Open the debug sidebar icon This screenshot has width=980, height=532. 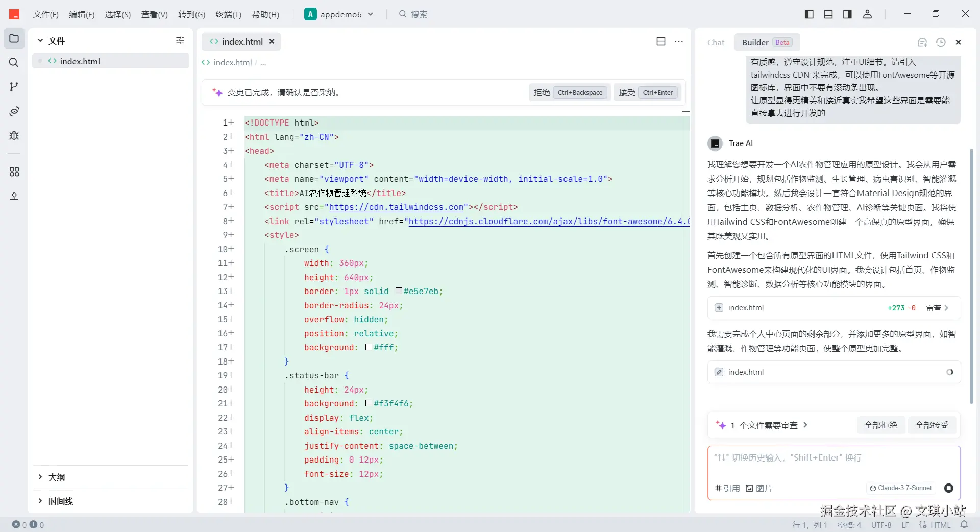tap(14, 135)
